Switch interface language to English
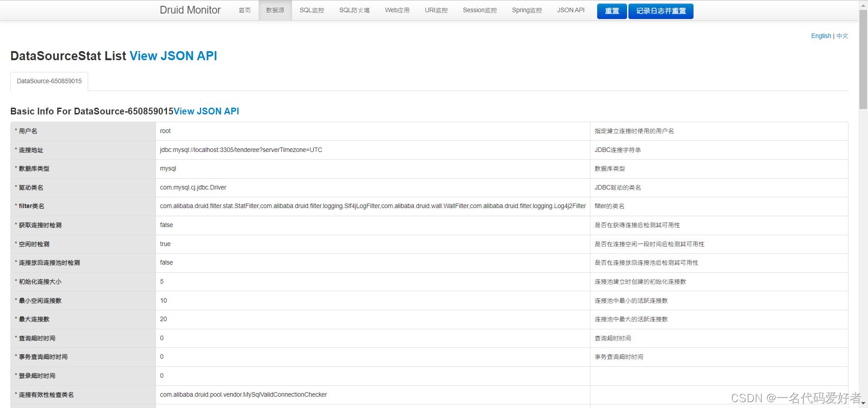 pyautogui.click(x=821, y=36)
